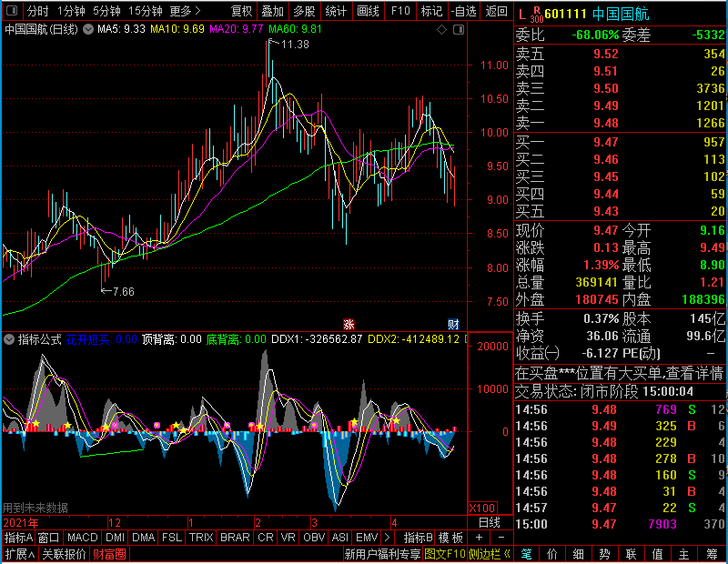Select 指标A indicator group tab
Screen dimensions: 728x564
click(18, 538)
